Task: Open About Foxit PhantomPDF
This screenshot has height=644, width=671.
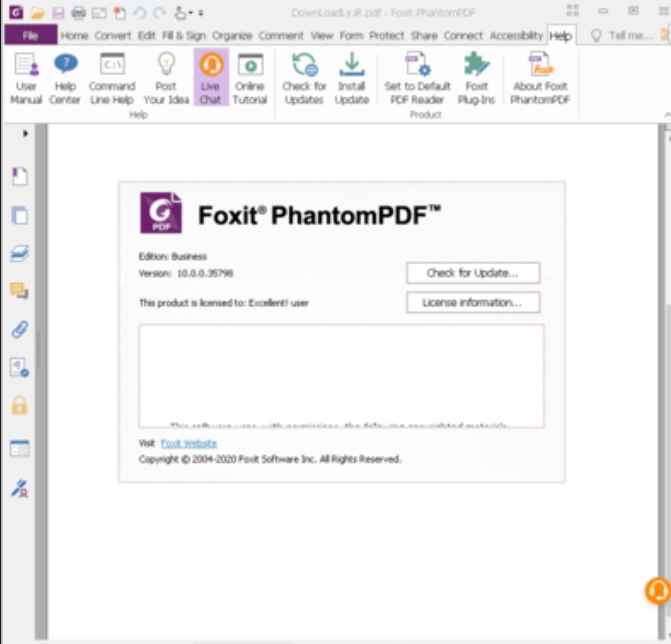Action: [x=540, y=79]
